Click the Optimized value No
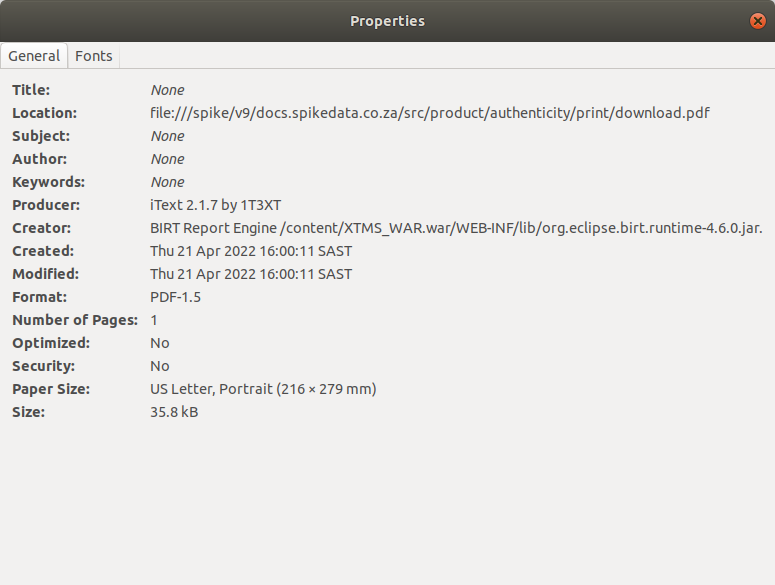The height and width of the screenshot is (585, 775). (160, 343)
